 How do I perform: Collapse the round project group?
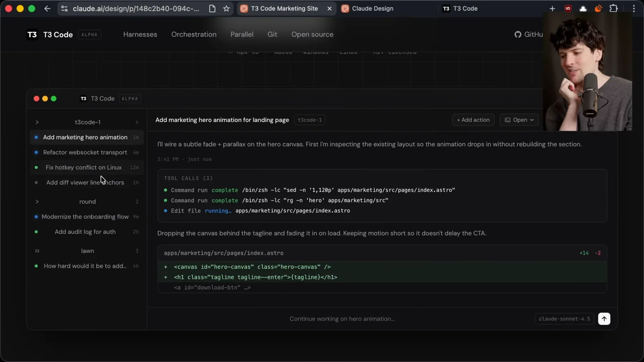[x=37, y=202]
